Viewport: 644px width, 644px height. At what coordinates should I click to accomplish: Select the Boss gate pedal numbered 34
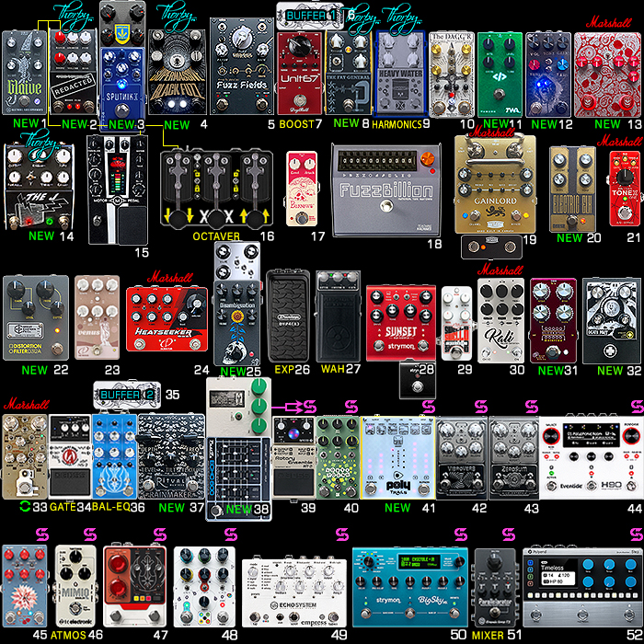pos(70,456)
